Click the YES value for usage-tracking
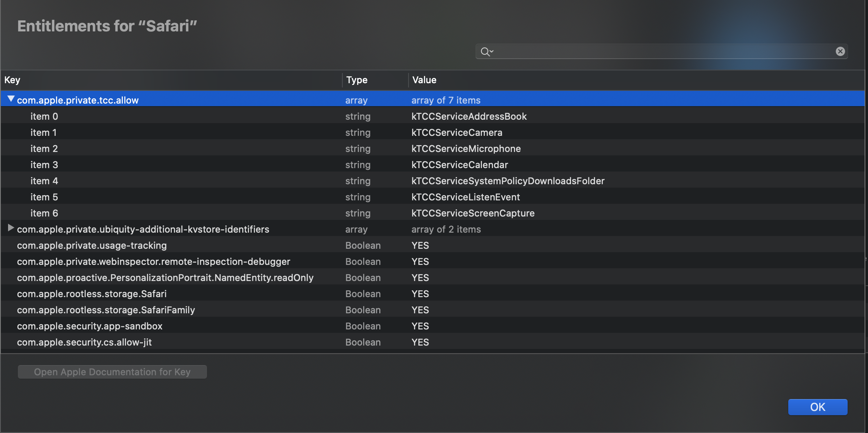 (x=420, y=245)
